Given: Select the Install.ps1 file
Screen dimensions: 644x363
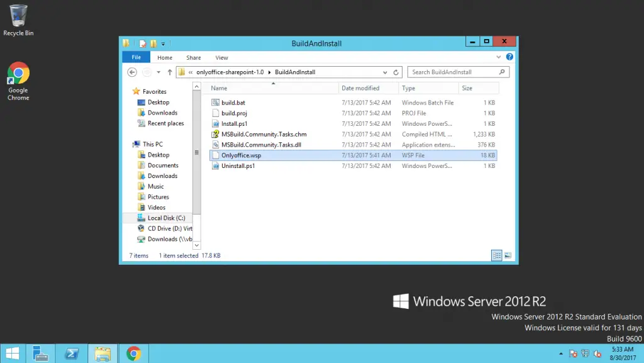Looking at the screenshot, I should [353, 124].
